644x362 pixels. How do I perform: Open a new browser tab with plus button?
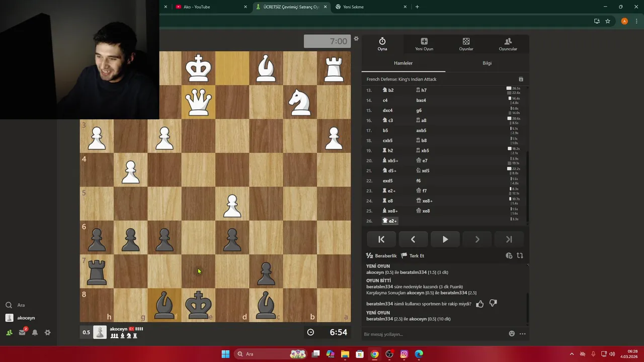point(417,7)
